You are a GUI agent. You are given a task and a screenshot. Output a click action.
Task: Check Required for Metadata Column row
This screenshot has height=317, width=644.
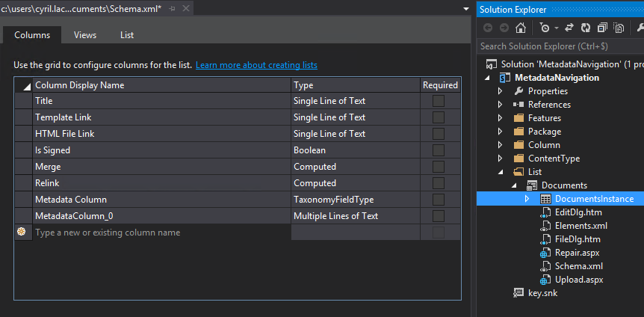tap(439, 200)
